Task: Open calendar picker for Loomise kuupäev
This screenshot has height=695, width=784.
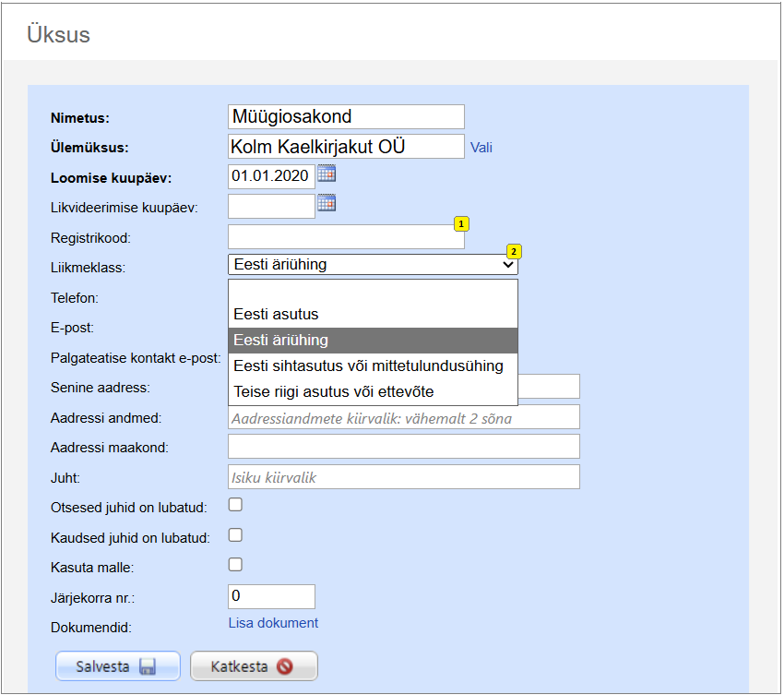Action: [327, 174]
